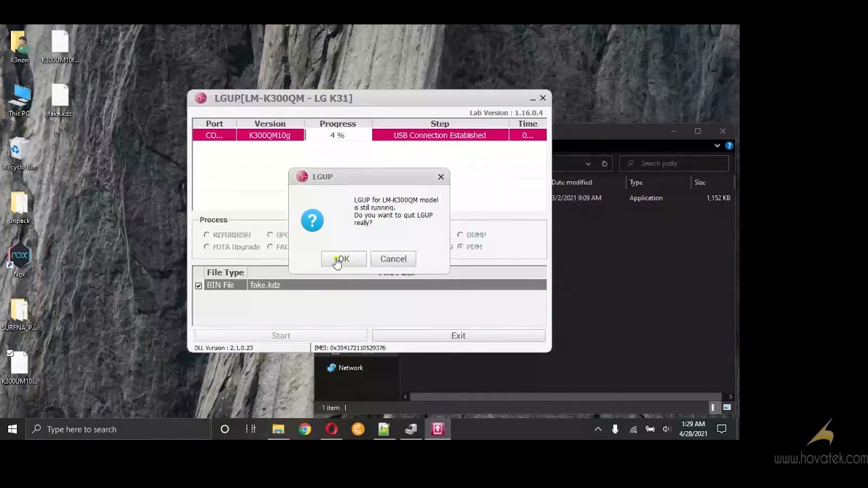This screenshot has width=868, height=488.
Task: Focus the Search putty field
Action: (675, 163)
